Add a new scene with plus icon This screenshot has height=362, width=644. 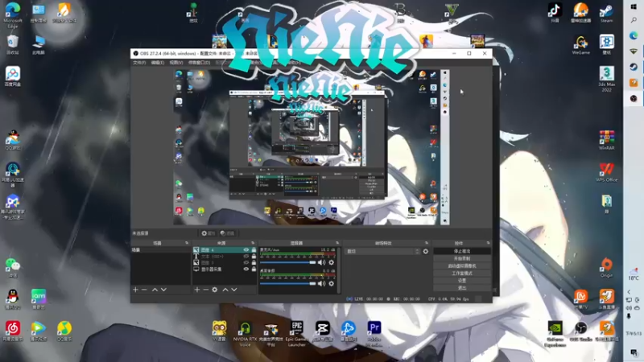point(135,290)
